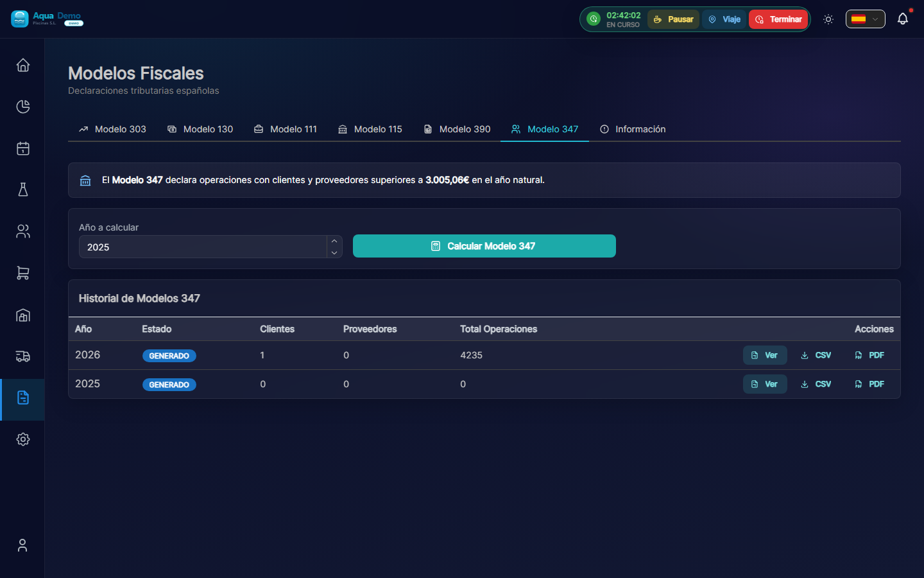The width and height of the screenshot is (924, 578).
Task: Open the settings gear sidebar icon
Action: tap(23, 439)
